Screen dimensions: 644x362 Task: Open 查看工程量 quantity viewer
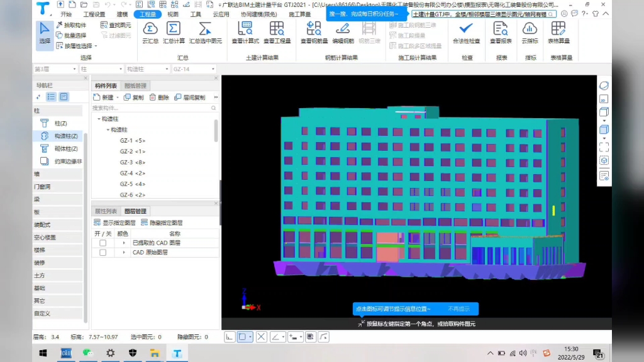coord(277,33)
